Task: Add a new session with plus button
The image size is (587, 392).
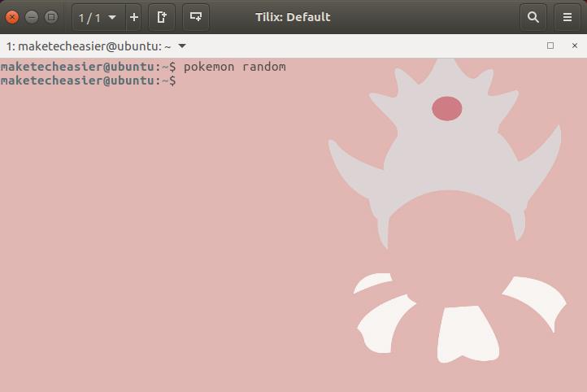Action: point(133,17)
